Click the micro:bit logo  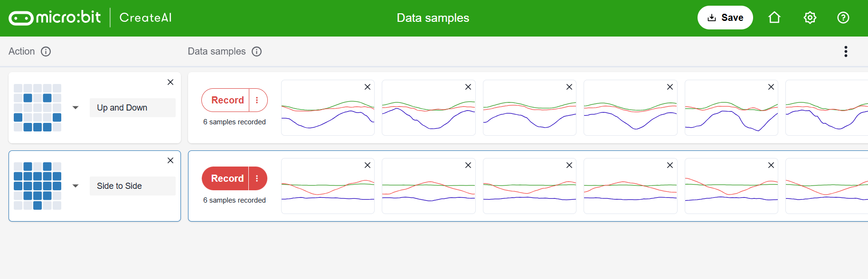pyautogui.click(x=55, y=18)
